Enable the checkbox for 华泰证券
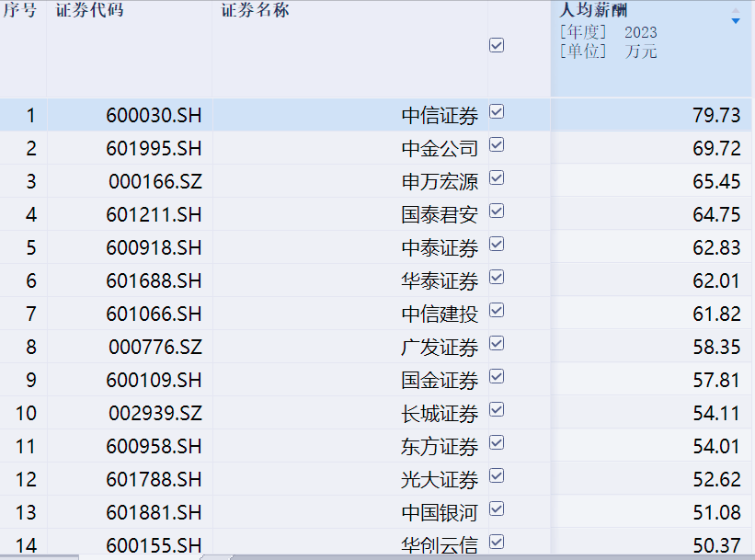755x560 pixels. click(x=497, y=278)
